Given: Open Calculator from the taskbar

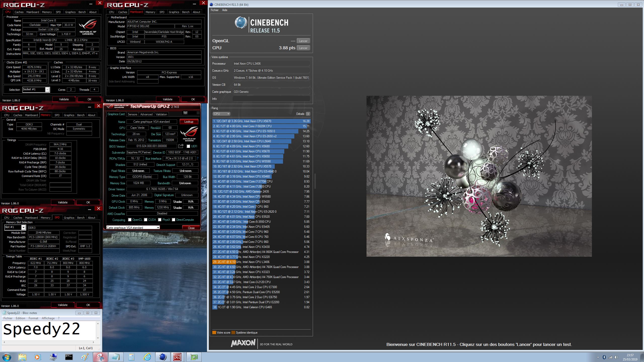Looking at the screenshot, I should pyautogui.click(x=132, y=357).
